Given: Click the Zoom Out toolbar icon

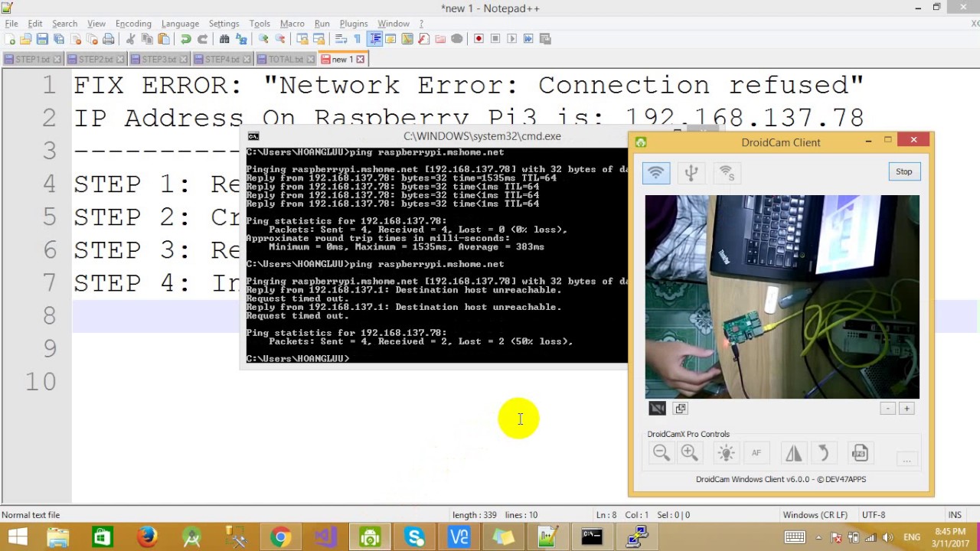Looking at the screenshot, I should click(280, 38).
